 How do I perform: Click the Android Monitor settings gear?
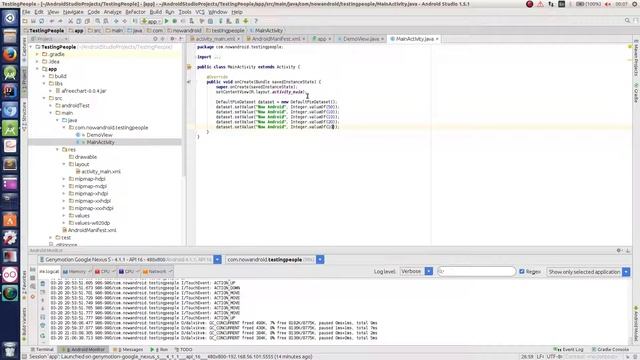point(619,250)
